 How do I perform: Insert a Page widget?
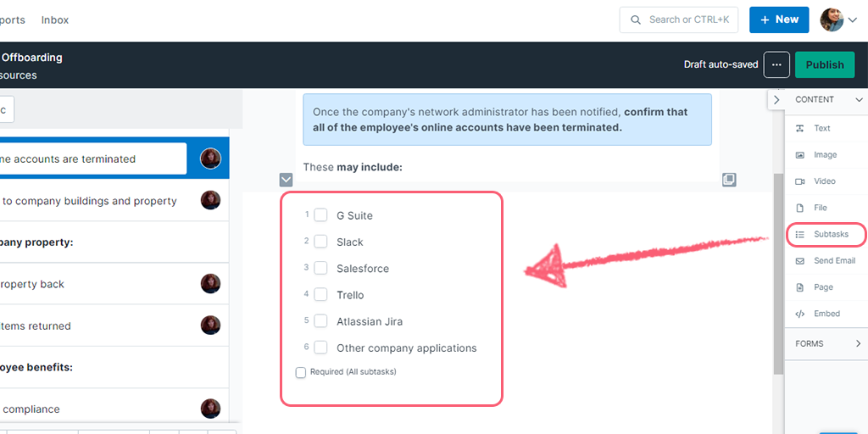click(823, 287)
